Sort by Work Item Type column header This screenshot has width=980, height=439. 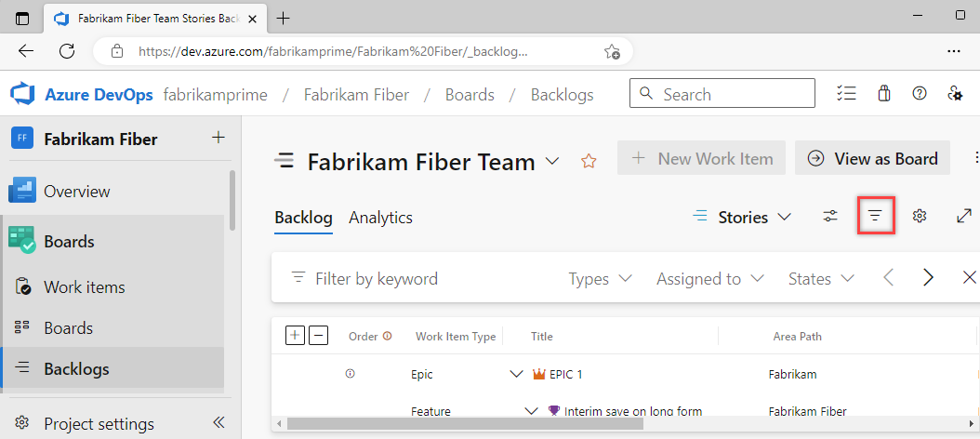pyautogui.click(x=456, y=337)
